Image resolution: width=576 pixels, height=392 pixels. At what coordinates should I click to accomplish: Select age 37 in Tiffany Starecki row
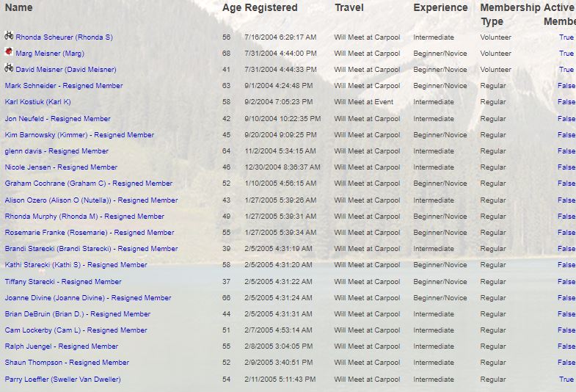coord(226,282)
